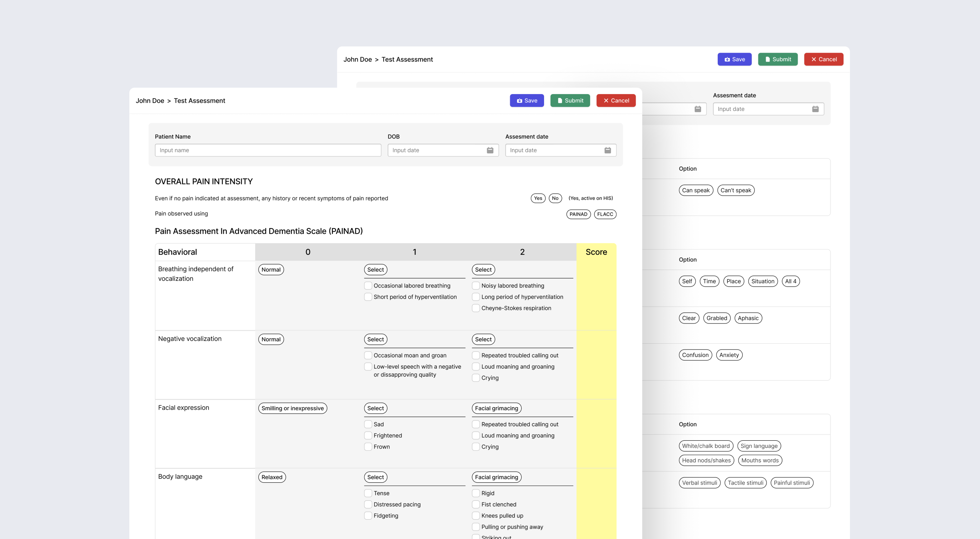Check Pulling or pushing away
980x539 pixels.
coord(476,527)
